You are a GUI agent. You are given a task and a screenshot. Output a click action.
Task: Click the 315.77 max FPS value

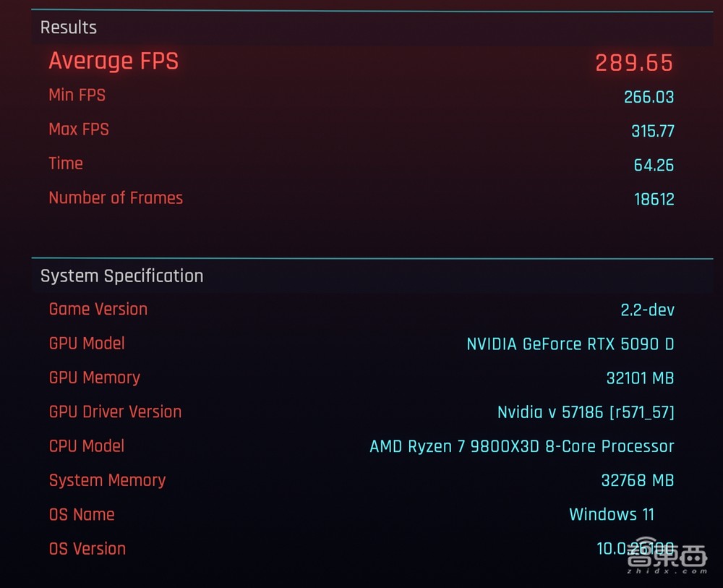(652, 131)
